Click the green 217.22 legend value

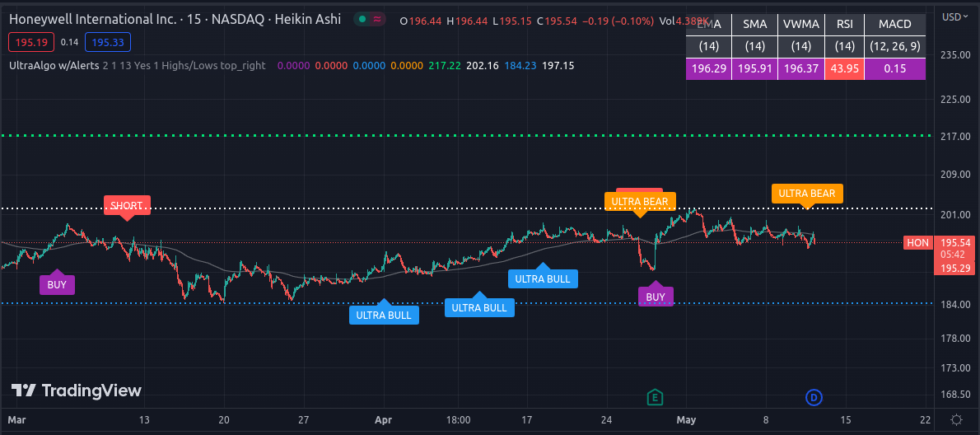[444, 66]
